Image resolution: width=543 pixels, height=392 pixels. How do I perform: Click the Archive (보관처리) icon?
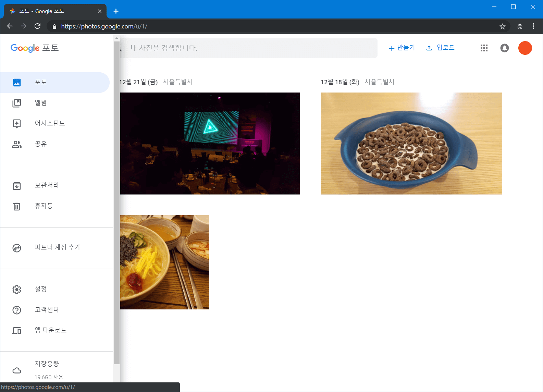(17, 186)
